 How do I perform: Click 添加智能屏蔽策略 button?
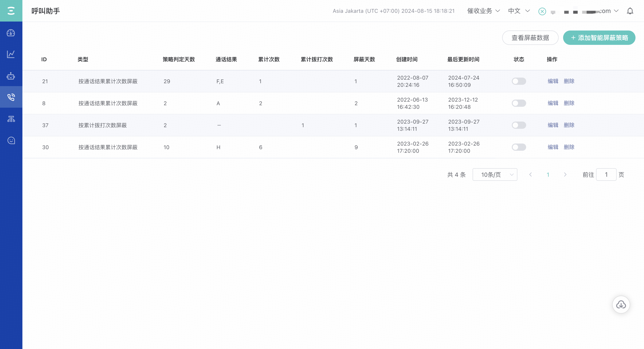click(599, 38)
